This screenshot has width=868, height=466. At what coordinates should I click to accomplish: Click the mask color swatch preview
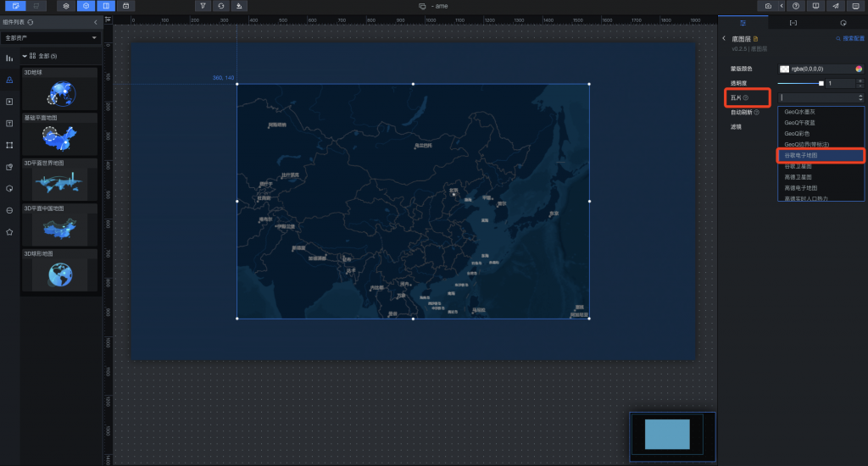click(784, 69)
